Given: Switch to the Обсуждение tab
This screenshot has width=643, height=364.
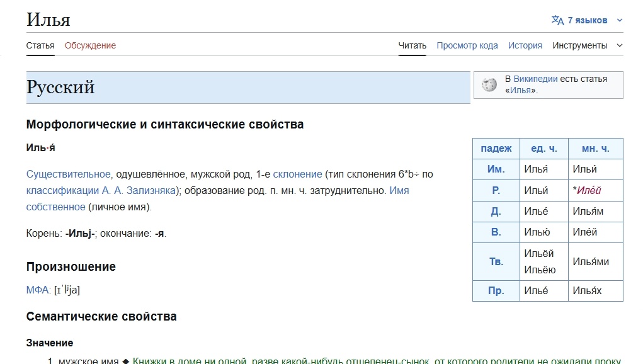Looking at the screenshot, I should [90, 45].
